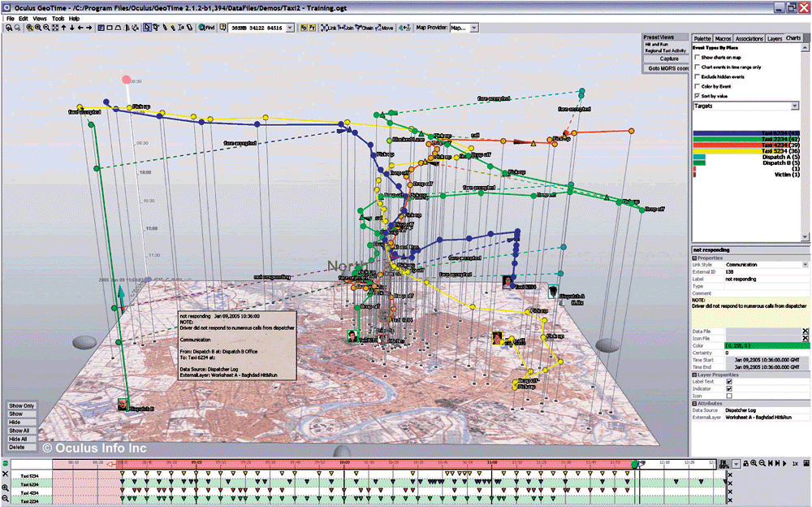Click the Find toolbar button
812x507 pixels.
(x=206, y=28)
